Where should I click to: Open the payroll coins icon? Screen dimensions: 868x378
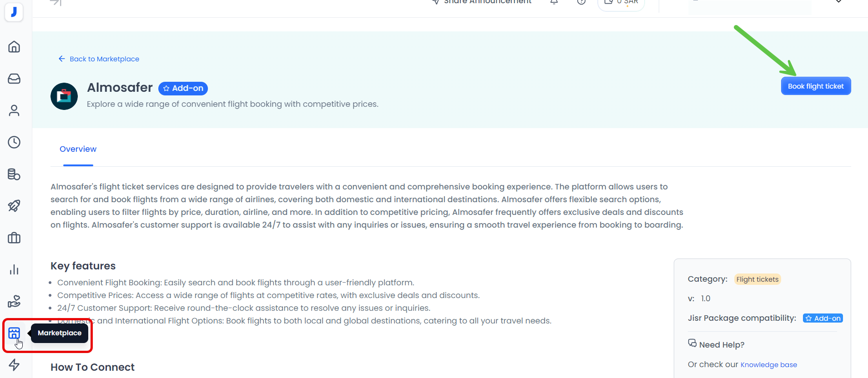(x=14, y=174)
